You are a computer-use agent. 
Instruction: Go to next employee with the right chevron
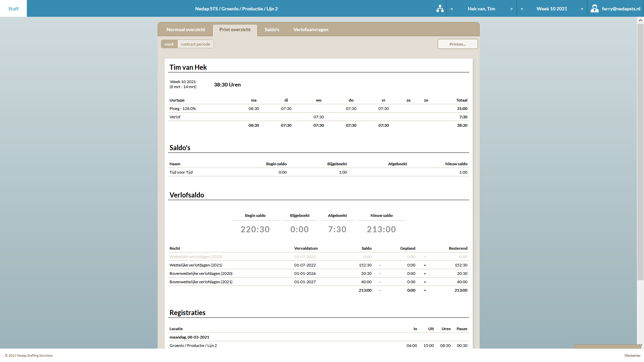(x=511, y=9)
